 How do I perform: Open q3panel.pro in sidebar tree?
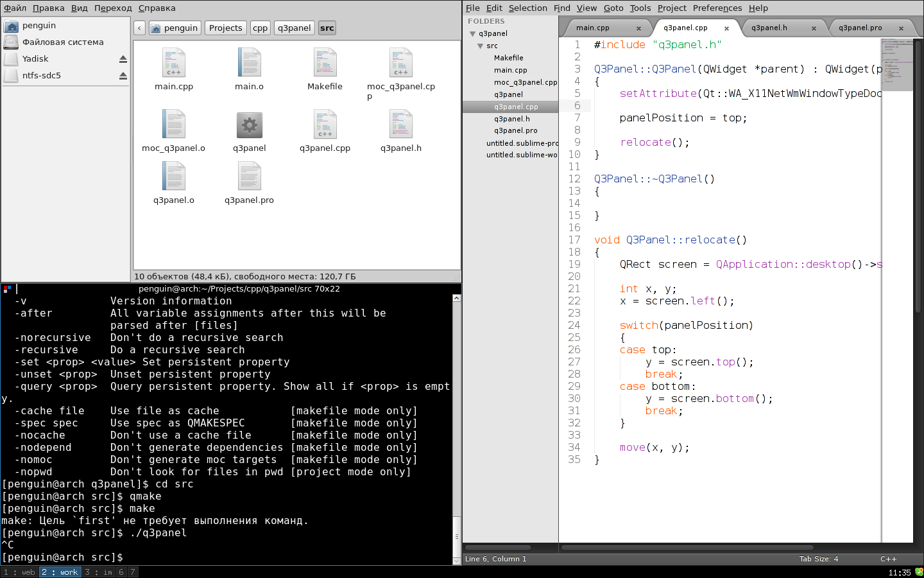515,131
